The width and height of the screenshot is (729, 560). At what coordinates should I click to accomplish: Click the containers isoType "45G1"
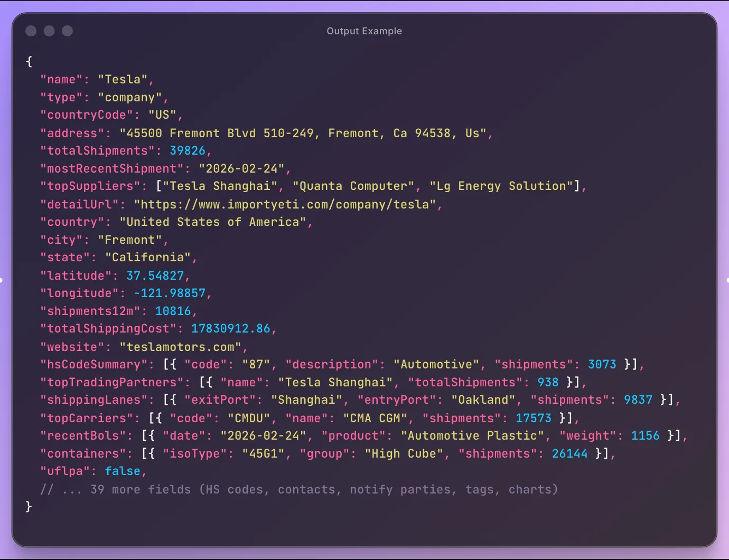tap(268, 453)
